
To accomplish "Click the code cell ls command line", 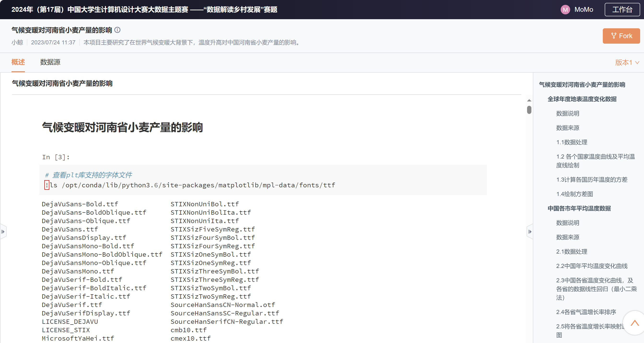I will point(190,185).
